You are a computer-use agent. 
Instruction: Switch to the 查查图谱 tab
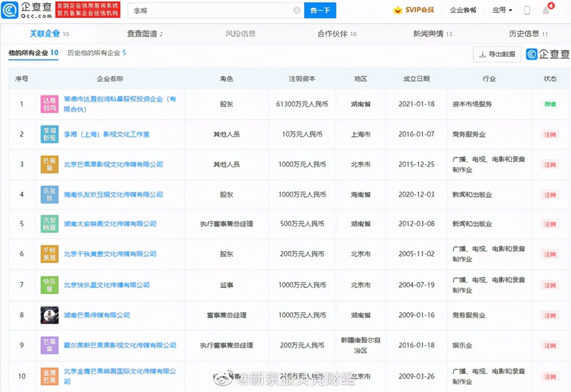144,32
